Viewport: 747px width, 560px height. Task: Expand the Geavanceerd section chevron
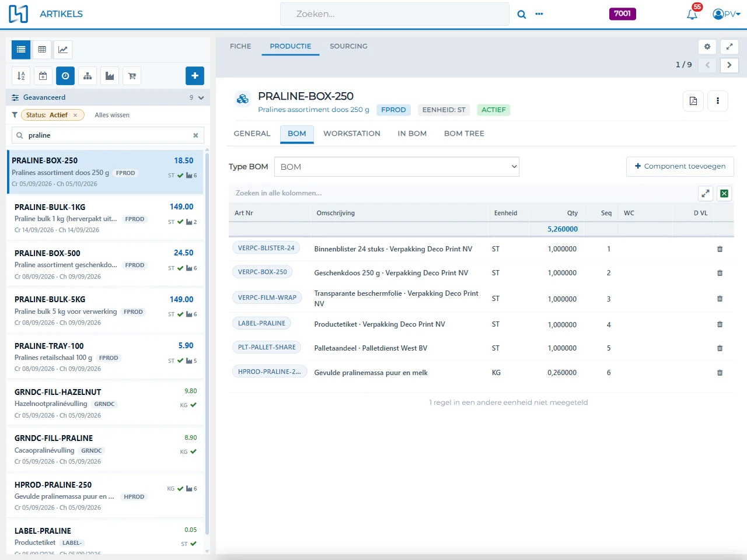[201, 98]
